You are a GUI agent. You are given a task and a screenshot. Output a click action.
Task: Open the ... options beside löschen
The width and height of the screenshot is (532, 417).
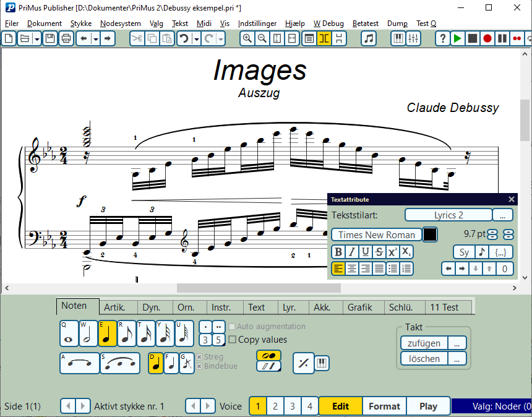pyautogui.click(x=457, y=359)
